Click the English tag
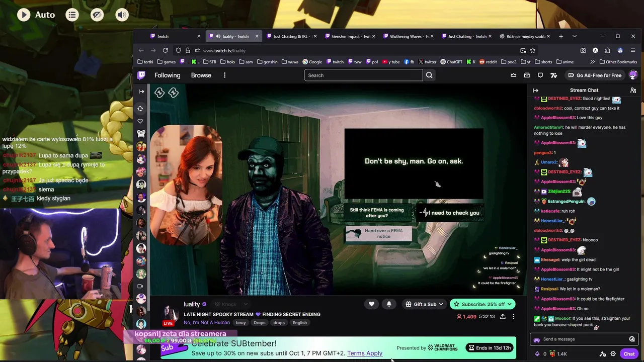Image resolution: width=644 pixels, height=362 pixels. pyautogui.click(x=299, y=323)
